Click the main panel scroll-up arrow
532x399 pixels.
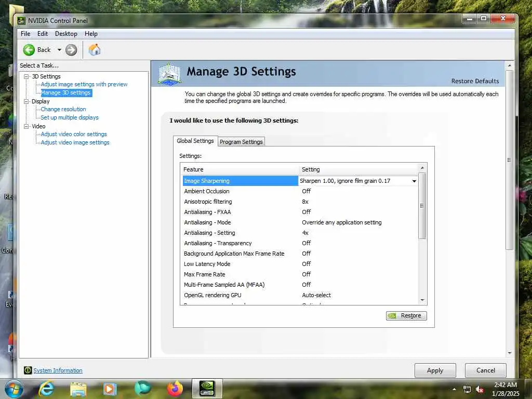[x=509, y=65]
